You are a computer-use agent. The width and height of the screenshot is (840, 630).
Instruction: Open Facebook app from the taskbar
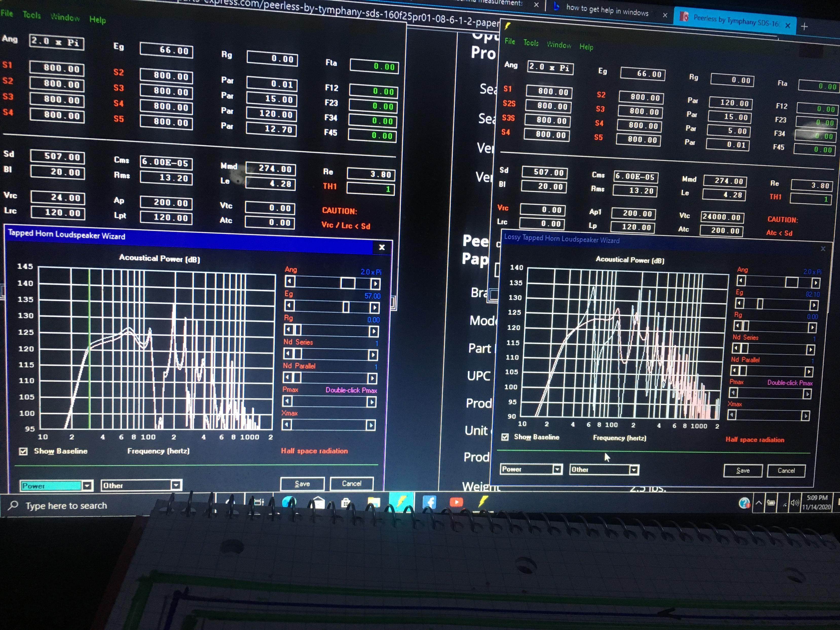(429, 502)
